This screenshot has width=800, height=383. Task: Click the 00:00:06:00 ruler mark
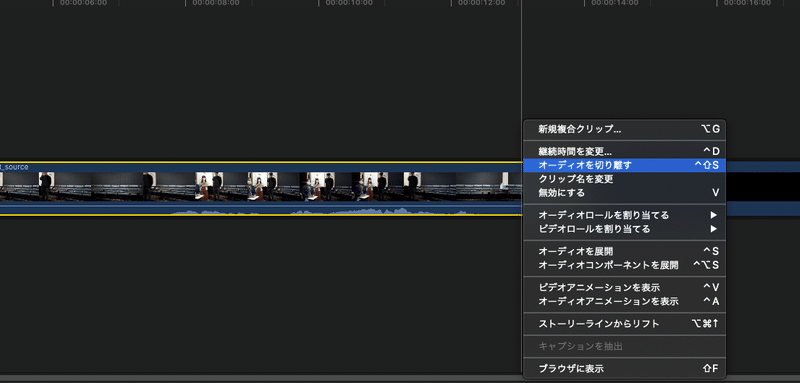83,3
